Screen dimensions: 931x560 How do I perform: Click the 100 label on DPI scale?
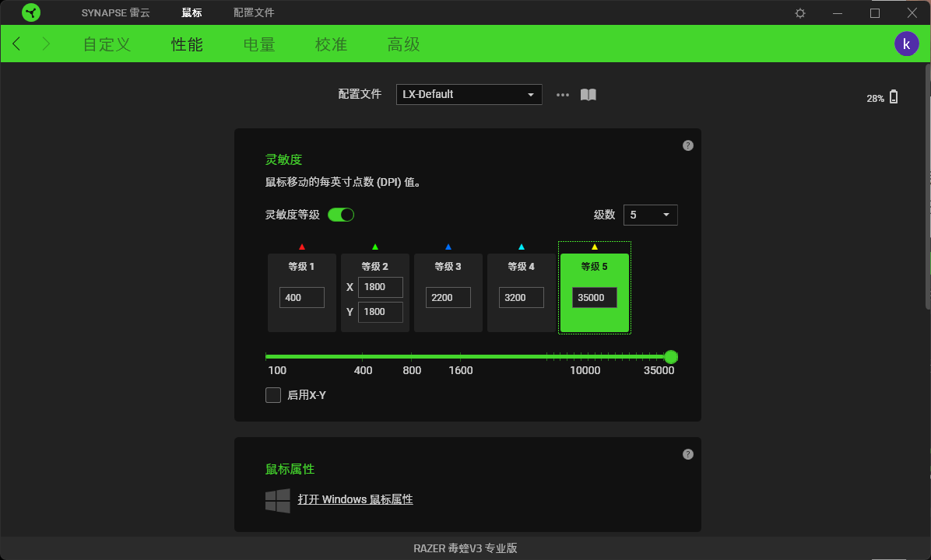277,370
